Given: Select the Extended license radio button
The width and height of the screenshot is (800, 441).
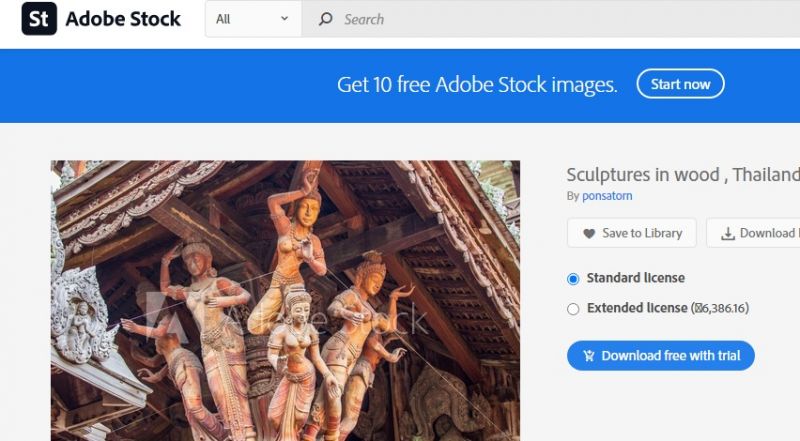Looking at the screenshot, I should [573, 309].
